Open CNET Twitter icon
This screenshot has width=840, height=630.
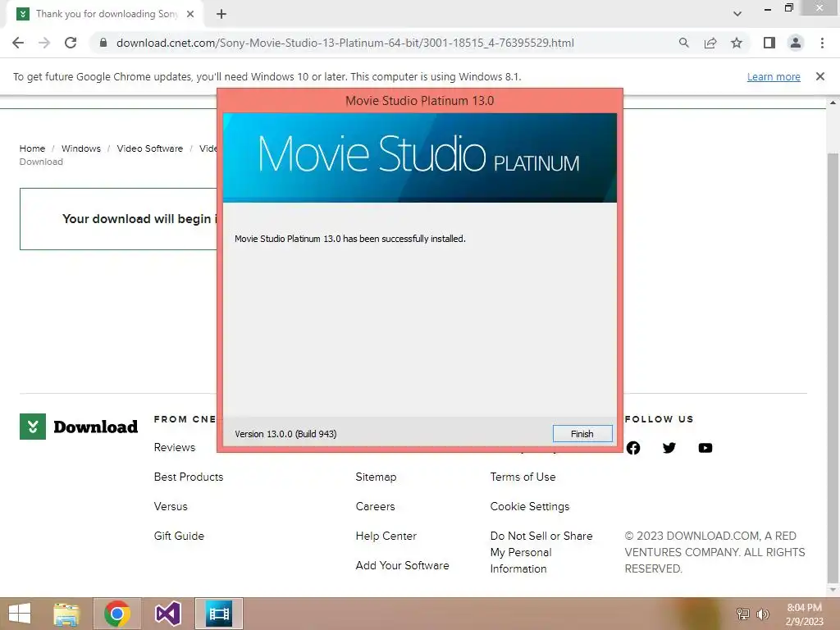(669, 448)
